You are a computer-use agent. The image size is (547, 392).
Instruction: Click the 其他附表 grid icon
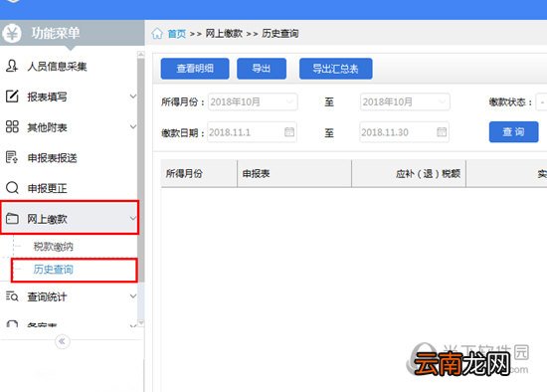pyautogui.click(x=12, y=126)
